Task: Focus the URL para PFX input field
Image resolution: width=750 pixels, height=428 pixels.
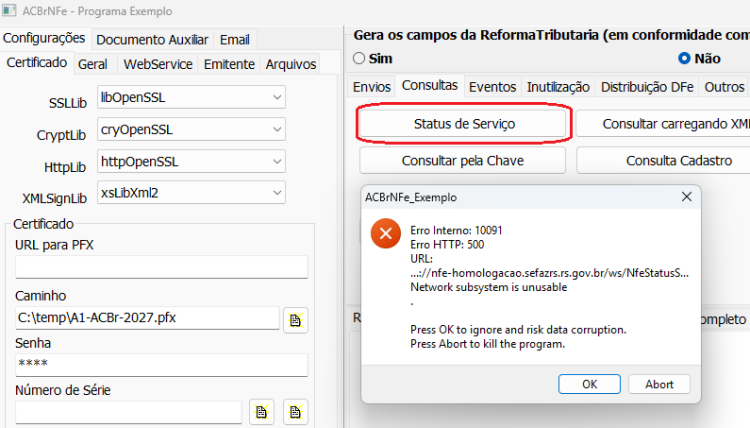Action: coord(162,267)
